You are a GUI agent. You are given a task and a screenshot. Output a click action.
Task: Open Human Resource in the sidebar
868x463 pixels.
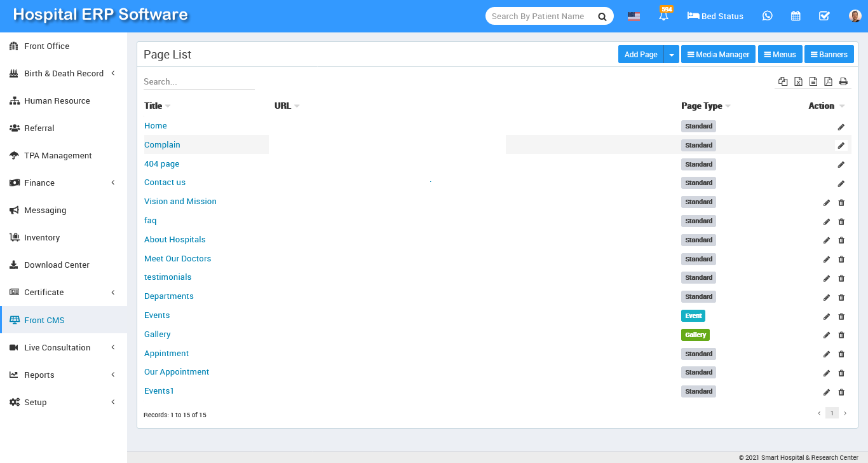click(64, 100)
